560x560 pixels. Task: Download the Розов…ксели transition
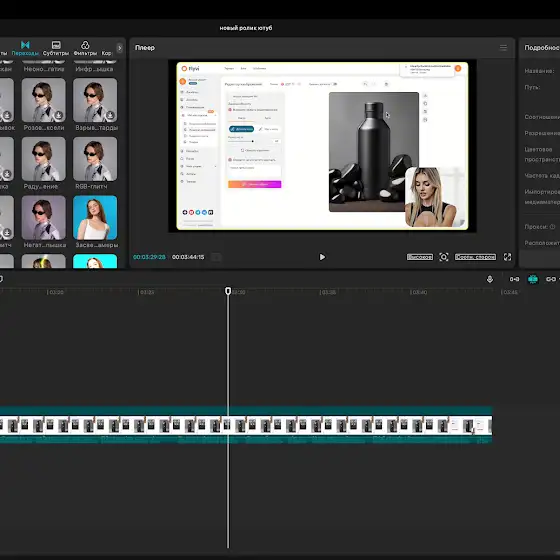point(59,115)
